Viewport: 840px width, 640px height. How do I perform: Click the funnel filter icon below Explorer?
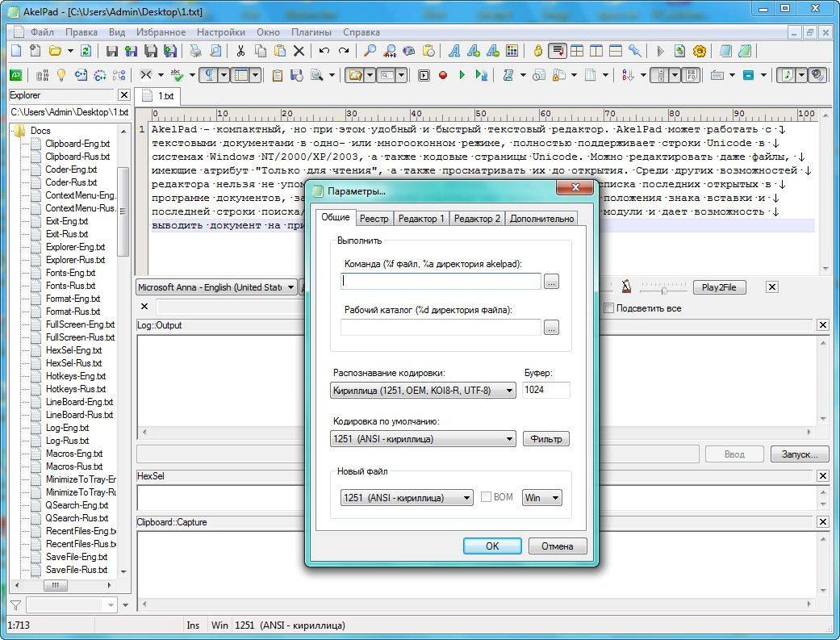coord(15,605)
